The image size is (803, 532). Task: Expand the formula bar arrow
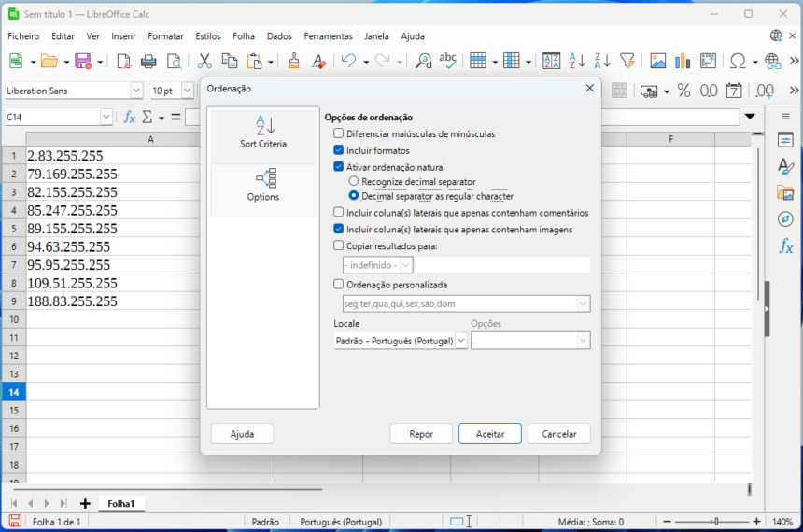tap(750, 117)
